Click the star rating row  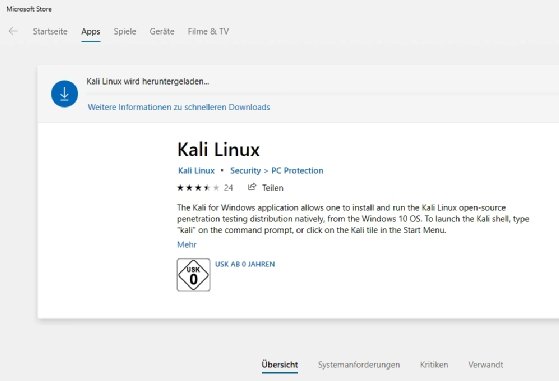click(x=198, y=188)
